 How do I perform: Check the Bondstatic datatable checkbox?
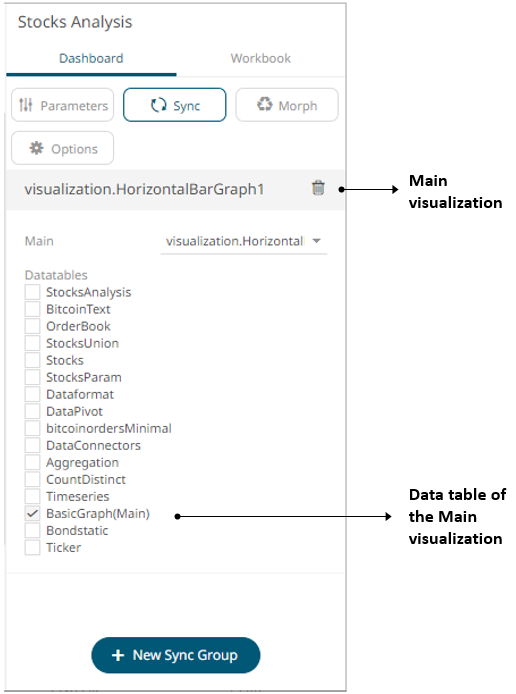point(32,530)
